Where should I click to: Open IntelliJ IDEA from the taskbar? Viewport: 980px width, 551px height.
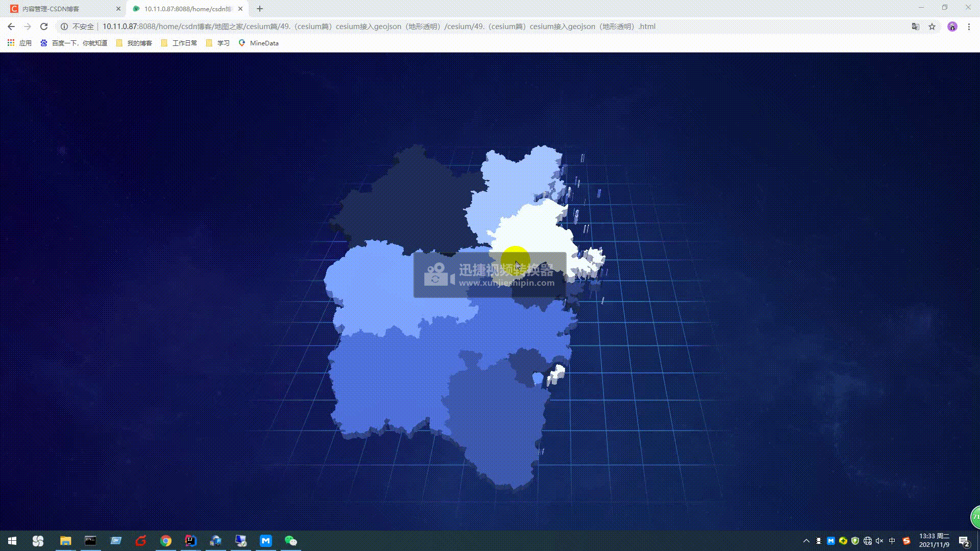tap(190, 541)
